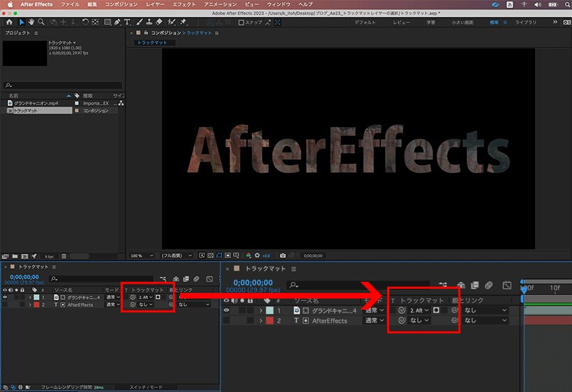Toggle eye of layer 1 in enlarged timeline

point(226,310)
